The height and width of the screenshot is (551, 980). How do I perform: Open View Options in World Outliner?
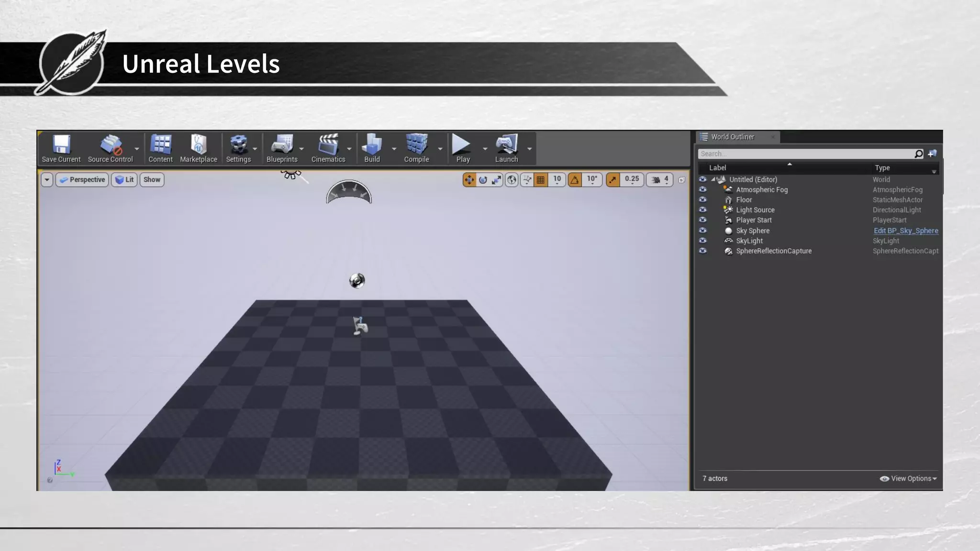click(908, 478)
